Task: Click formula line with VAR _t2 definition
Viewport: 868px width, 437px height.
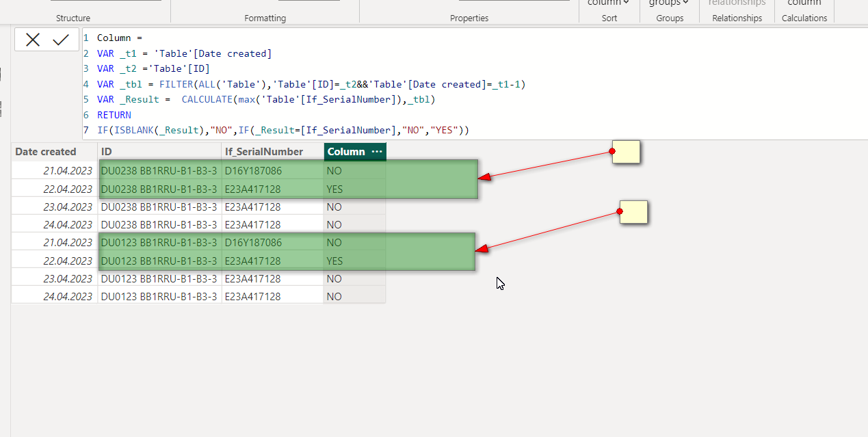Action: [x=153, y=68]
